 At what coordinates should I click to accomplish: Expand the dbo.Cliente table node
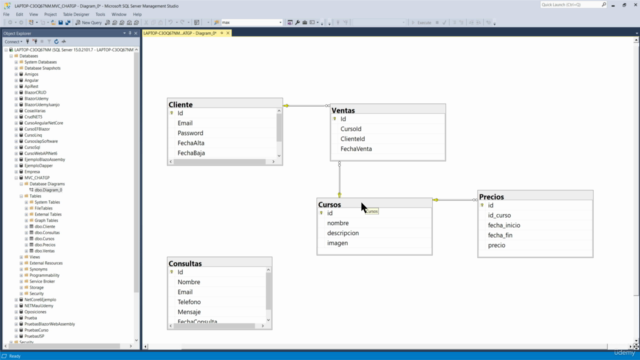point(26,227)
